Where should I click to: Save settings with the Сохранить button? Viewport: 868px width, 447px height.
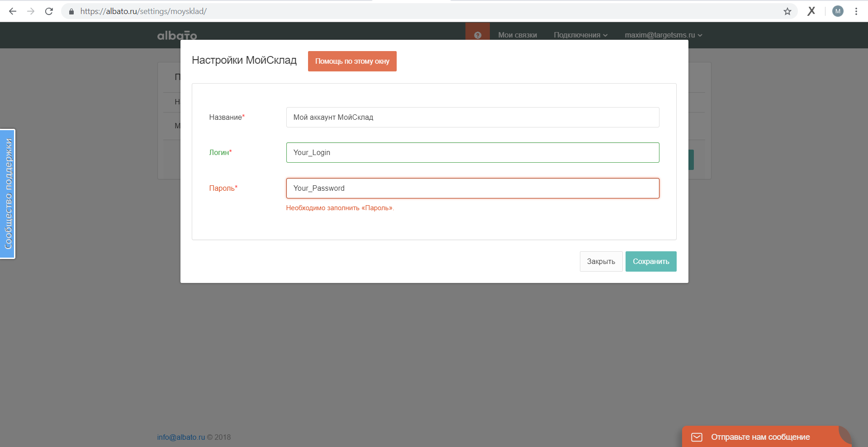coord(651,262)
